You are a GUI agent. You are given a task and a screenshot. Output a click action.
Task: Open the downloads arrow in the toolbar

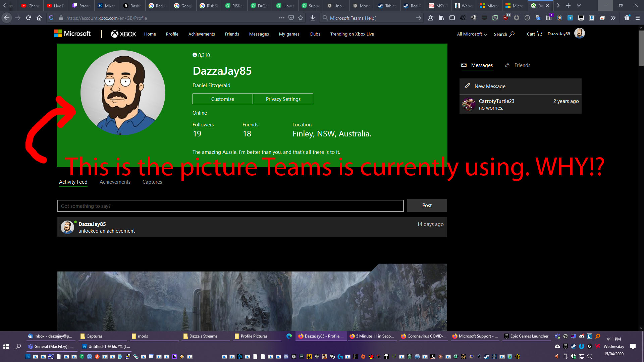tap(312, 18)
